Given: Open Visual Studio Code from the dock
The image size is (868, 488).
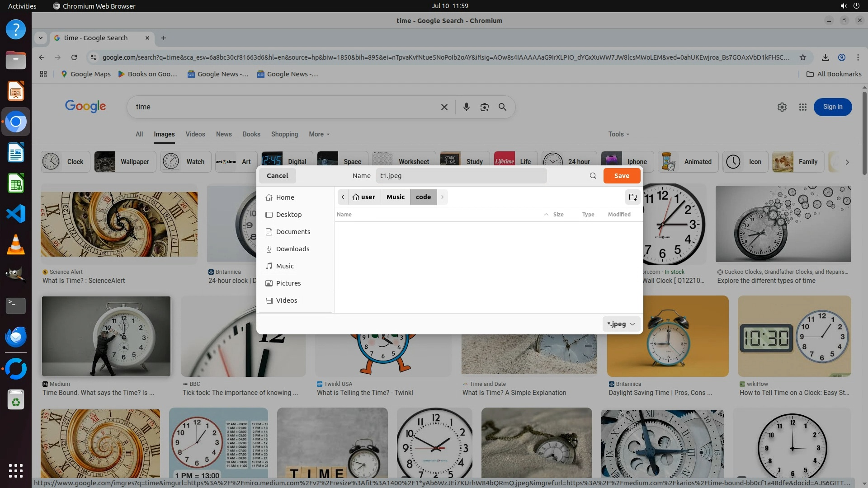Looking at the screenshot, I should pyautogui.click(x=16, y=214).
